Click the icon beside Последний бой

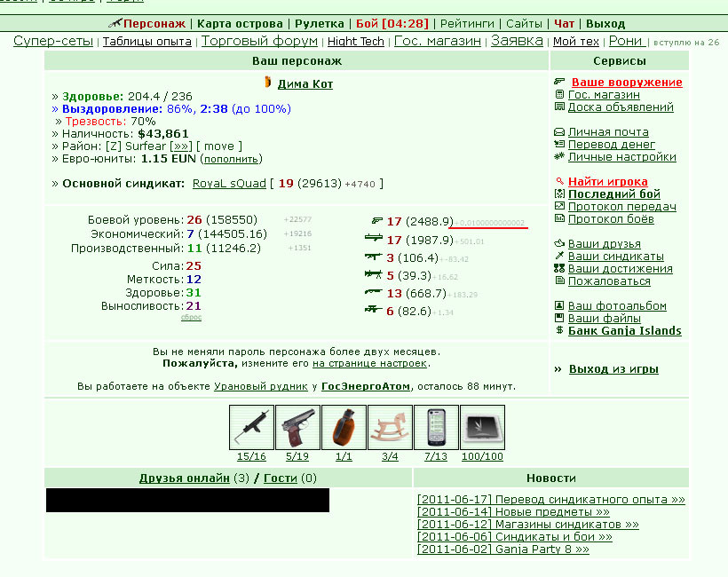(x=559, y=194)
